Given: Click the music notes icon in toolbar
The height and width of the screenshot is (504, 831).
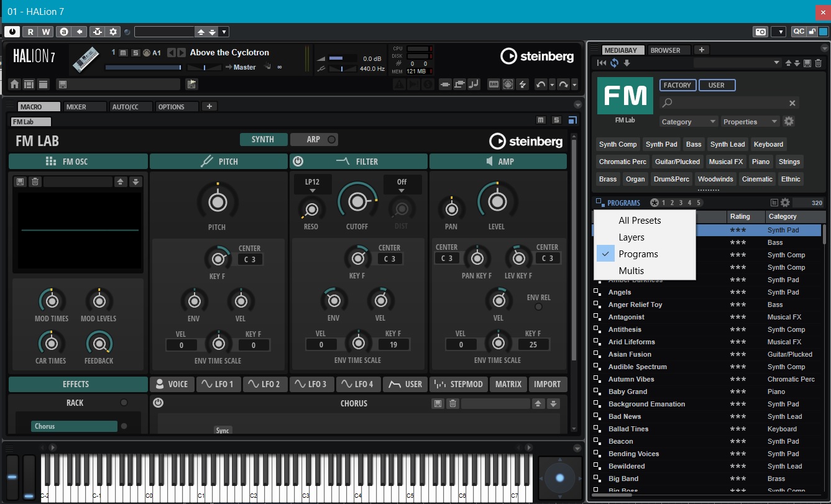Looking at the screenshot, I should tap(474, 85).
